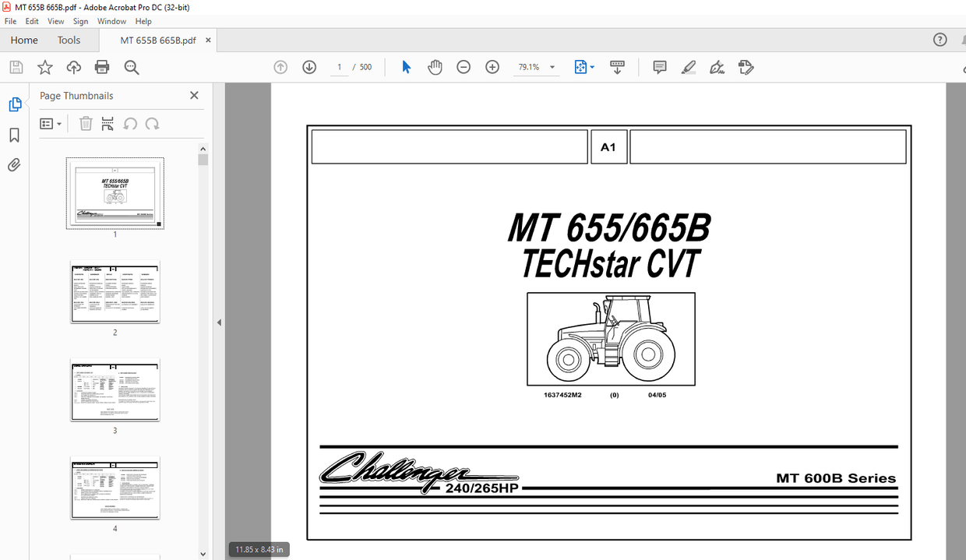
Task: Select the arrow selection tool
Action: [x=405, y=67]
